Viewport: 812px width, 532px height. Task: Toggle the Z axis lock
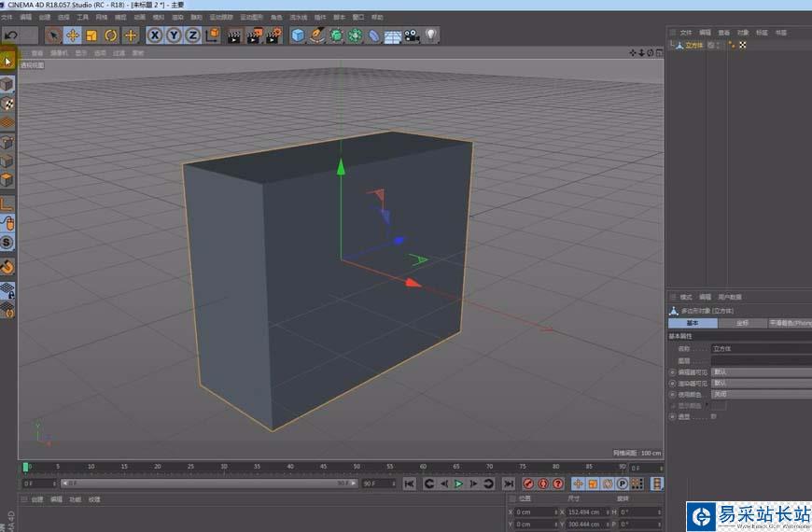pyautogui.click(x=193, y=35)
